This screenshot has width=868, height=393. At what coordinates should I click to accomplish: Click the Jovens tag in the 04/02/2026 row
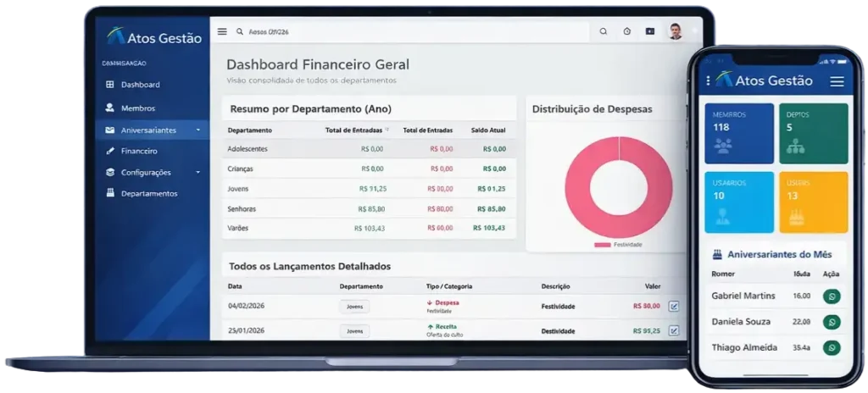354,307
